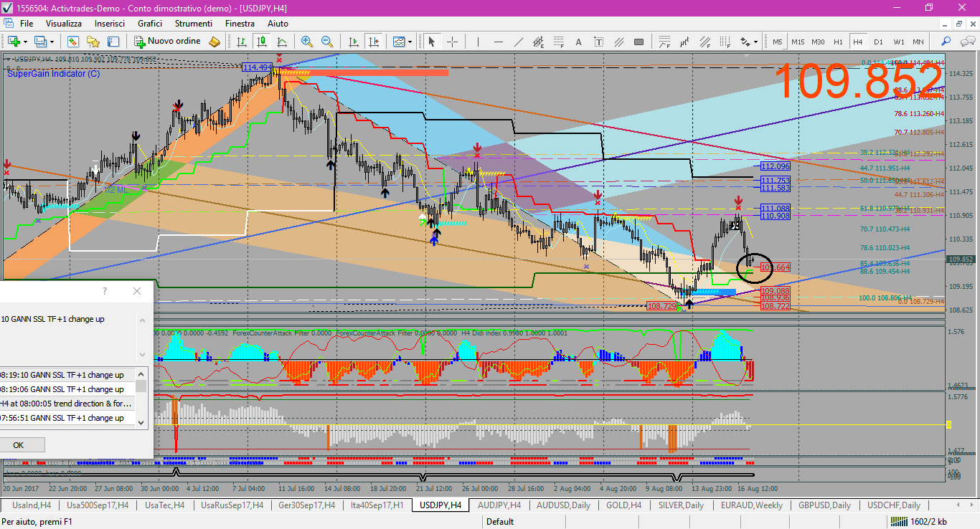Switch chart to line chart mode

click(282, 42)
